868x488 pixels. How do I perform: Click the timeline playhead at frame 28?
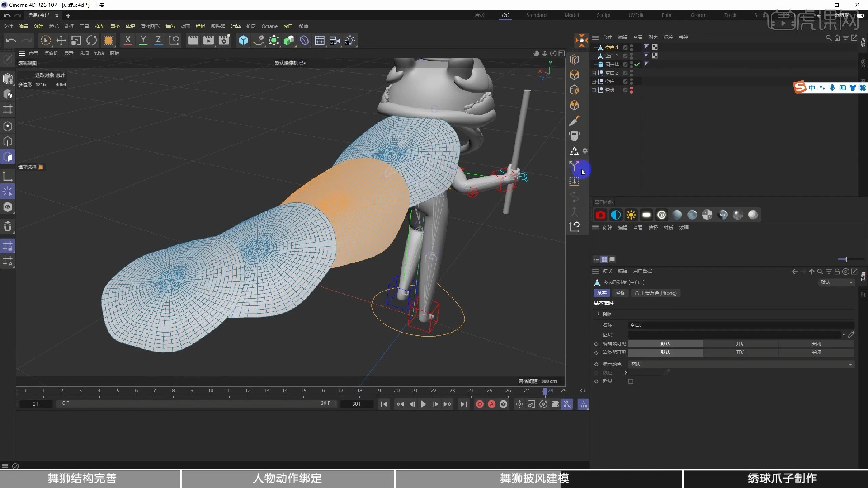[545, 391]
